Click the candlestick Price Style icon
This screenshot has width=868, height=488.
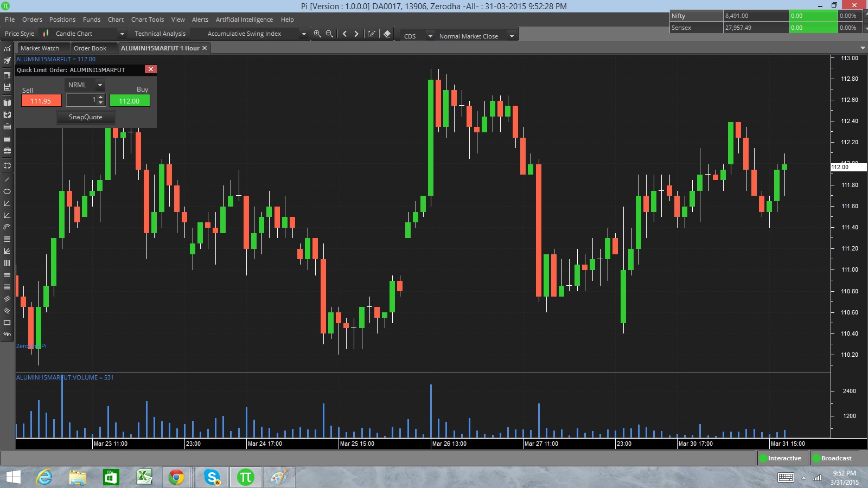[46, 34]
